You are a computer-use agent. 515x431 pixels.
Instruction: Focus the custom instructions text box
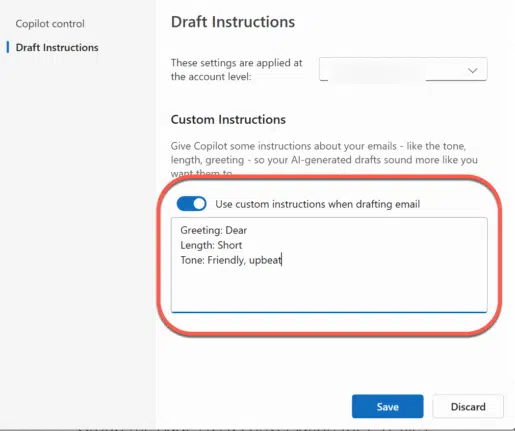(329, 265)
